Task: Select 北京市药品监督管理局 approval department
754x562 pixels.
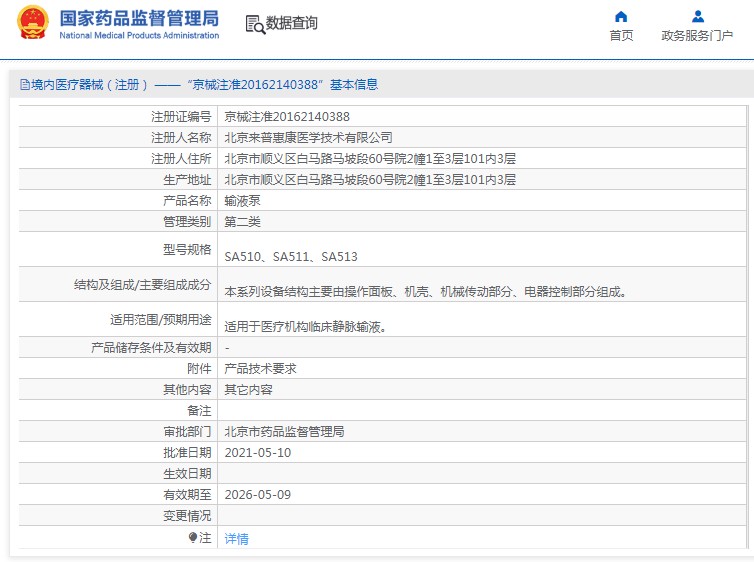Action: pyautogui.click(x=284, y=432)
